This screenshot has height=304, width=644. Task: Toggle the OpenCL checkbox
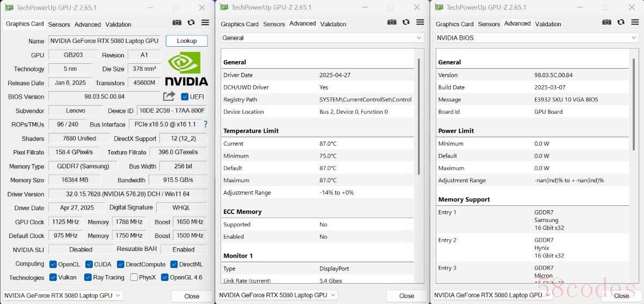(53, 264)
